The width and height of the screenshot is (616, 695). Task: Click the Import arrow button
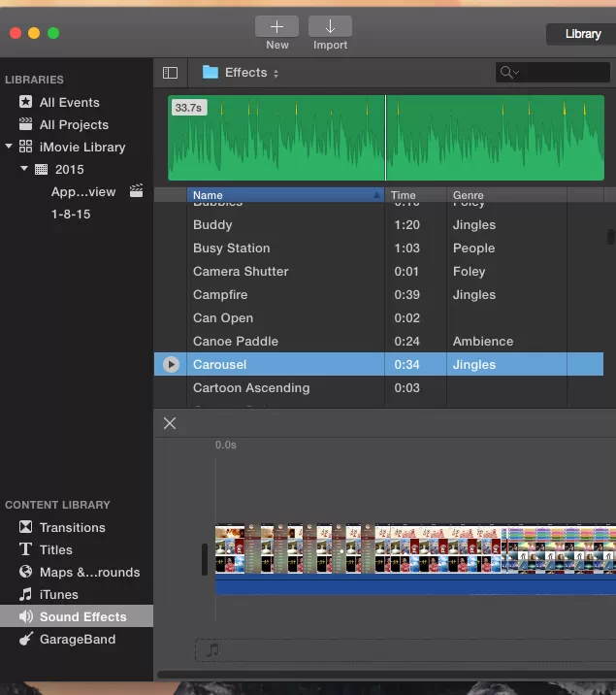[x=330, y=26]
